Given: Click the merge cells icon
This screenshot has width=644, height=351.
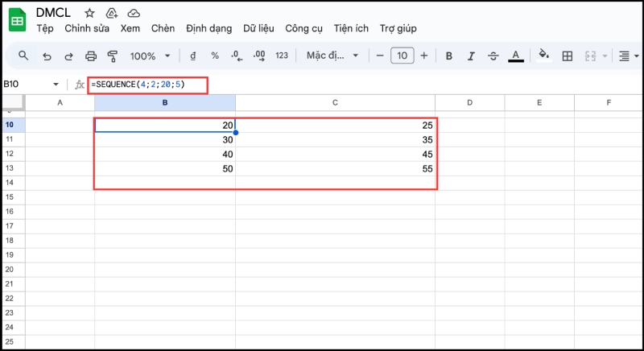Looking at the screenshot, I should click(x=590, y=56).
